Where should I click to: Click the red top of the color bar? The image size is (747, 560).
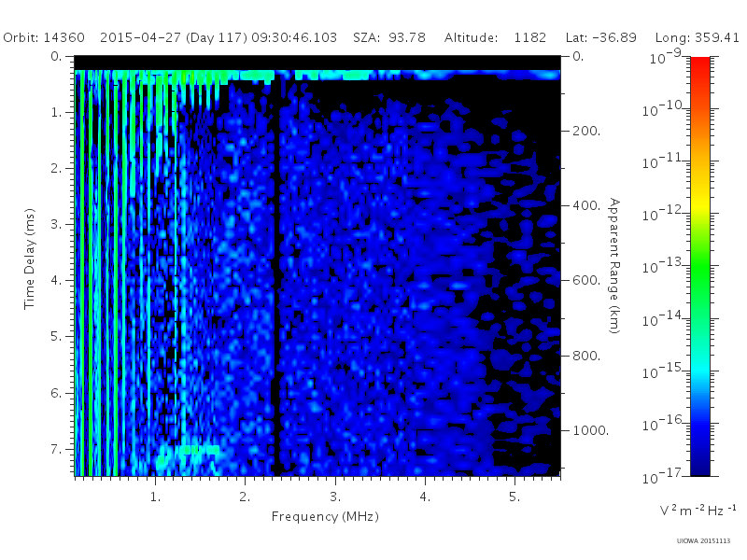pyautogui.click(x=700, y=64)
